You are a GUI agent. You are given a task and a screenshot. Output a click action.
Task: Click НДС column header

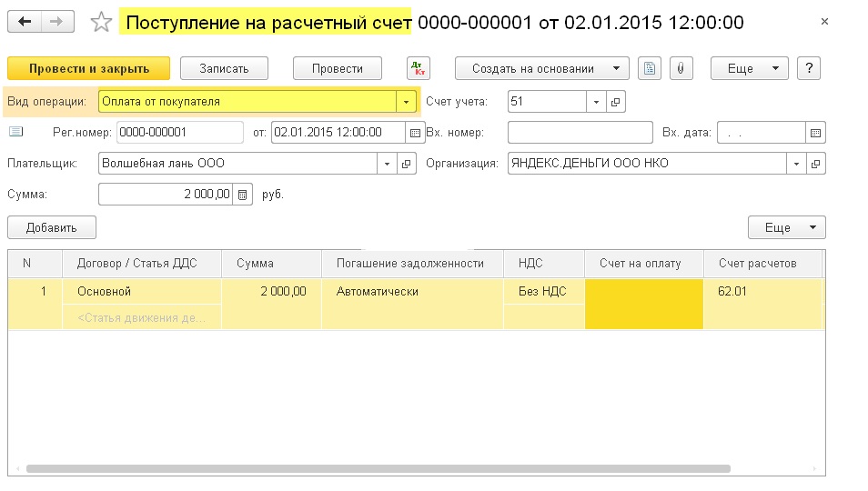543,264
